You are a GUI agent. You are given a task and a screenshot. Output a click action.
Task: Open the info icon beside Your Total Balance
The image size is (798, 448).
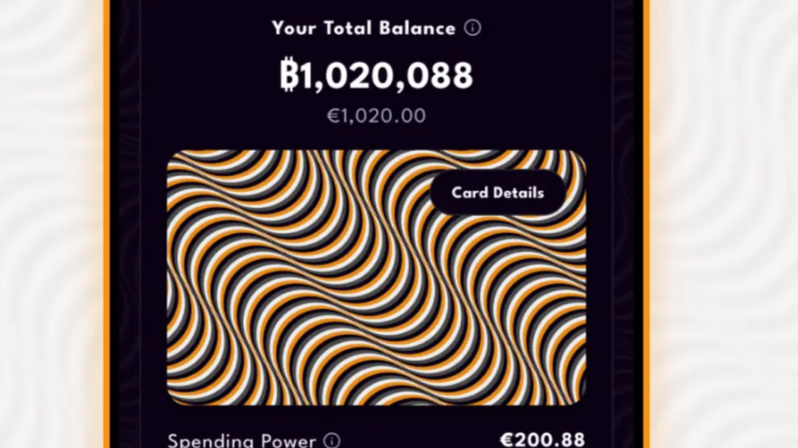coord(472,28)
